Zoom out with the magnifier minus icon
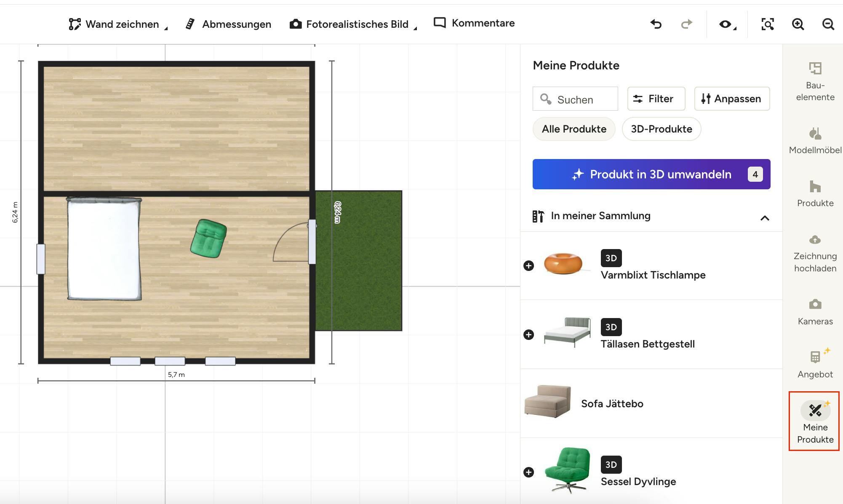Image resolution: width=843 pixels, height=504 pixels. click(x=828, y=24)
